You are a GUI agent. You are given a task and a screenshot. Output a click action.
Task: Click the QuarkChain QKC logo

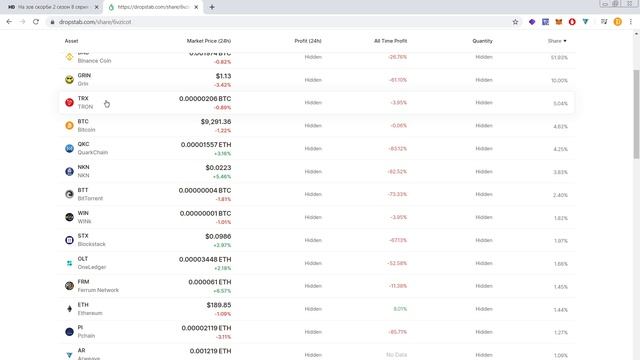(69, 148)
